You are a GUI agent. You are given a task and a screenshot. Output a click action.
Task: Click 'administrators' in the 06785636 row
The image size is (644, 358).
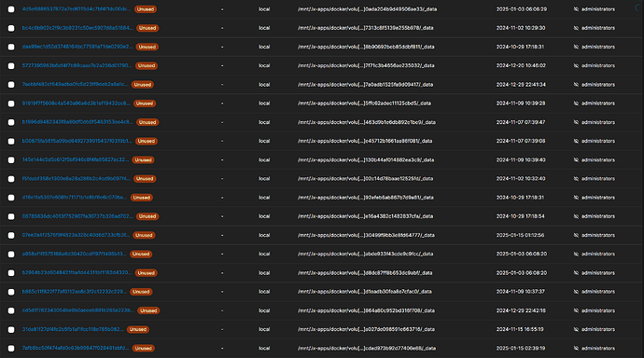(x=598, y=216)
